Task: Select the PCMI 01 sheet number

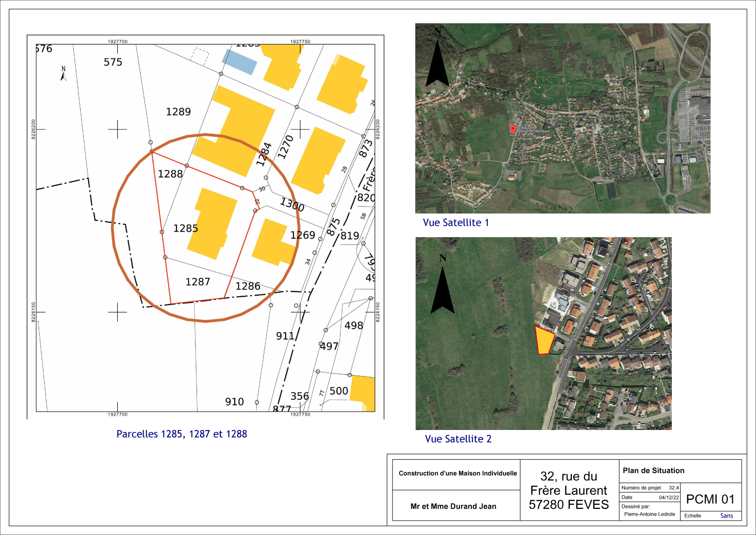Action: tap(710, 499)
